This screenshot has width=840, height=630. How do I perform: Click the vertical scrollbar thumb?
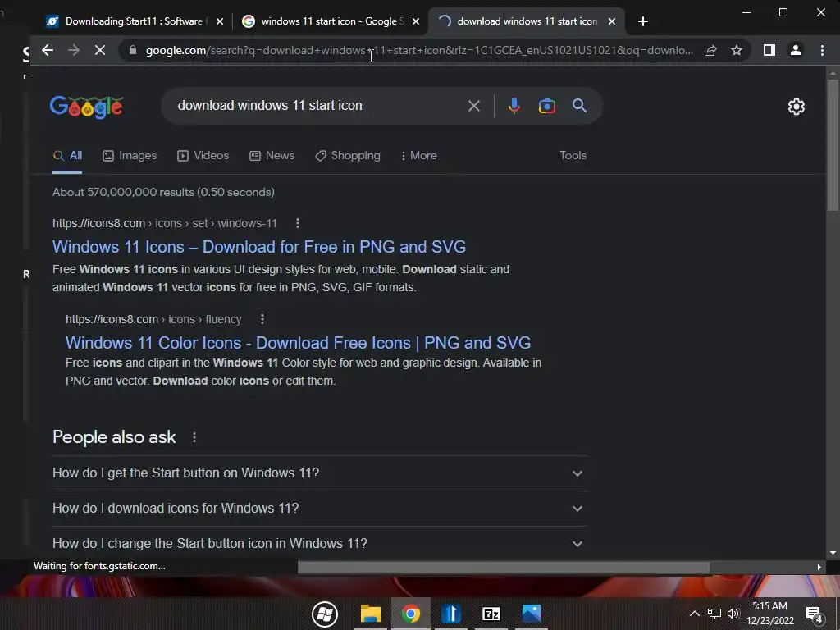click(x=833, y=144)
